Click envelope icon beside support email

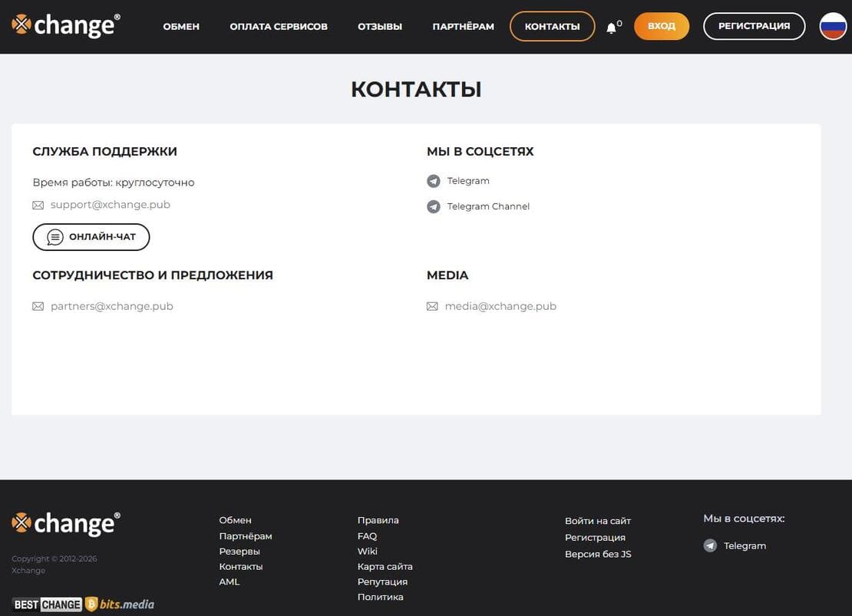[x=38, y=206]
